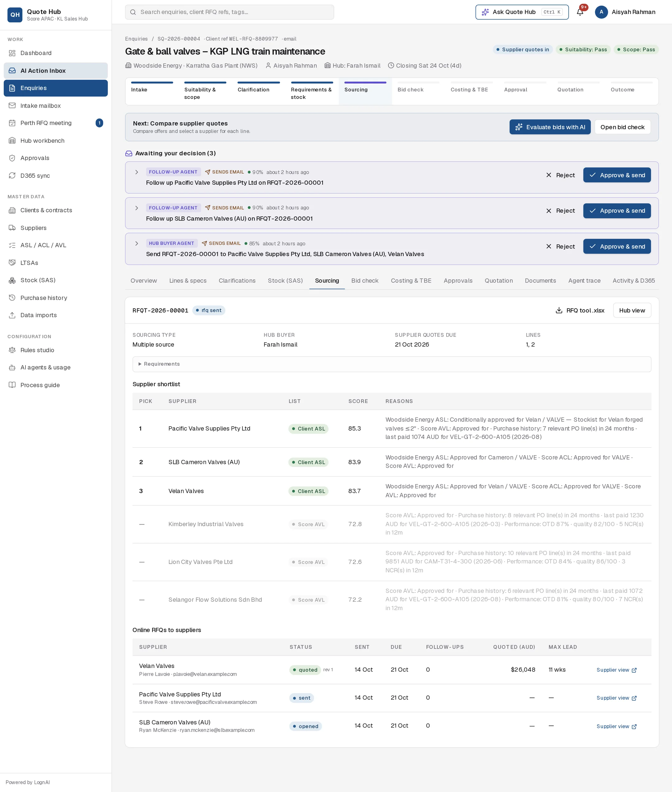The image size is (672, 792).
Task: Switch to the Clarifications tab
Action: (237, 280)
